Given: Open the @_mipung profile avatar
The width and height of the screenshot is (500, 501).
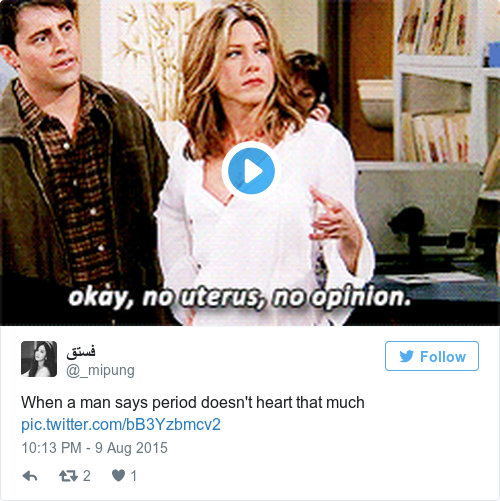Looking at the screenshot, I should [x=39, y=359].
